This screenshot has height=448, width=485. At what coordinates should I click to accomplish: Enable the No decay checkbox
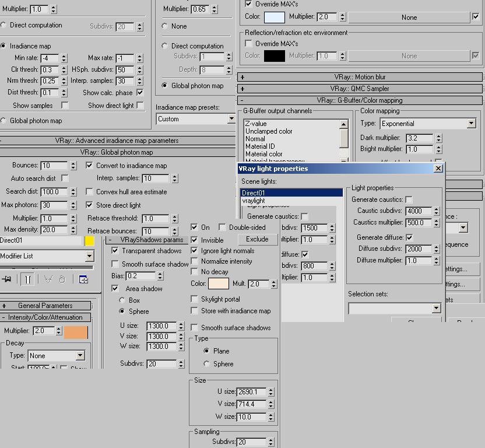click(x=194, y=271)
